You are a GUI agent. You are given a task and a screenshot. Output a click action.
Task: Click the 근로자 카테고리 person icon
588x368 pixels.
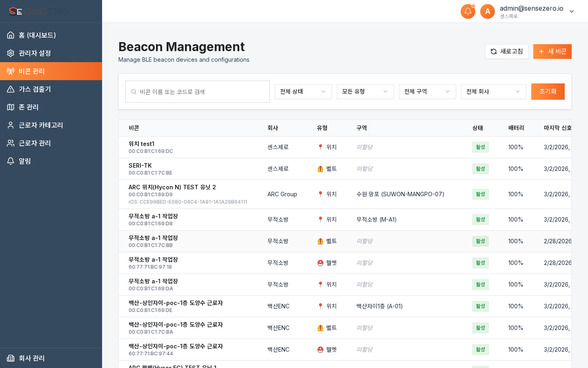pyautogui.click(x=11, y=125)
